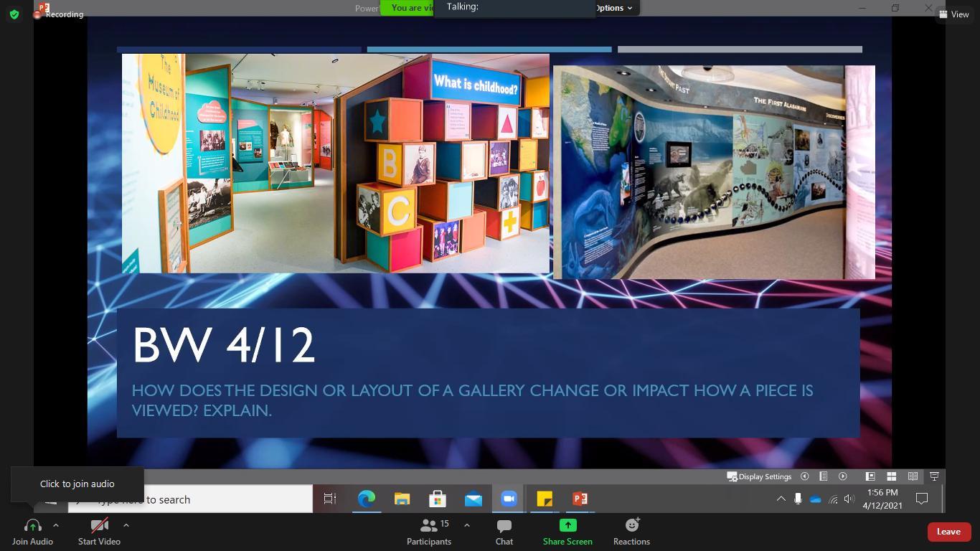Click the First Alabamians gallery photo
This screenshot has height=551, width=980.
714,172
